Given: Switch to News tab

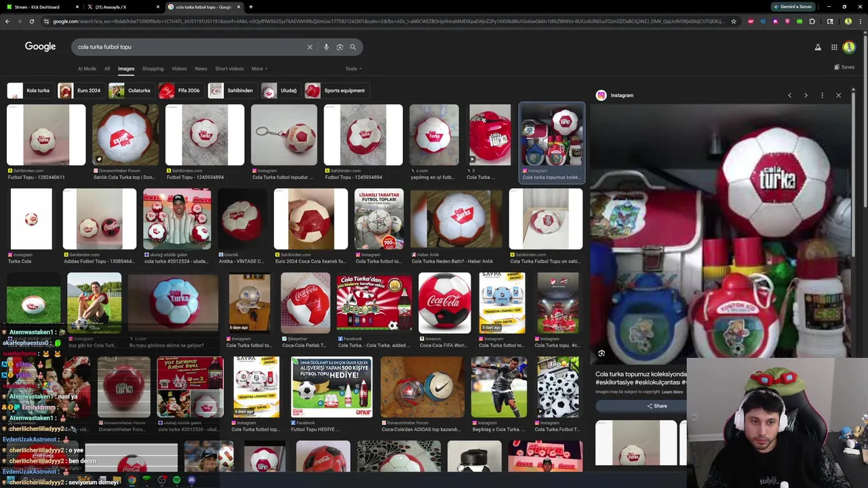Looking at the screenshot, I should (x=201, y=68).
